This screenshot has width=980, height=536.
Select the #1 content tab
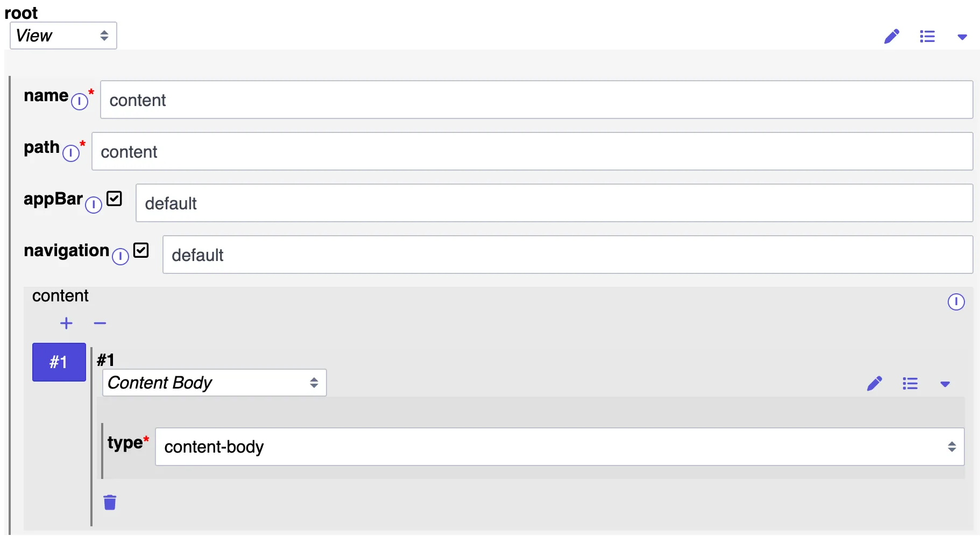(x=59, y=362)
